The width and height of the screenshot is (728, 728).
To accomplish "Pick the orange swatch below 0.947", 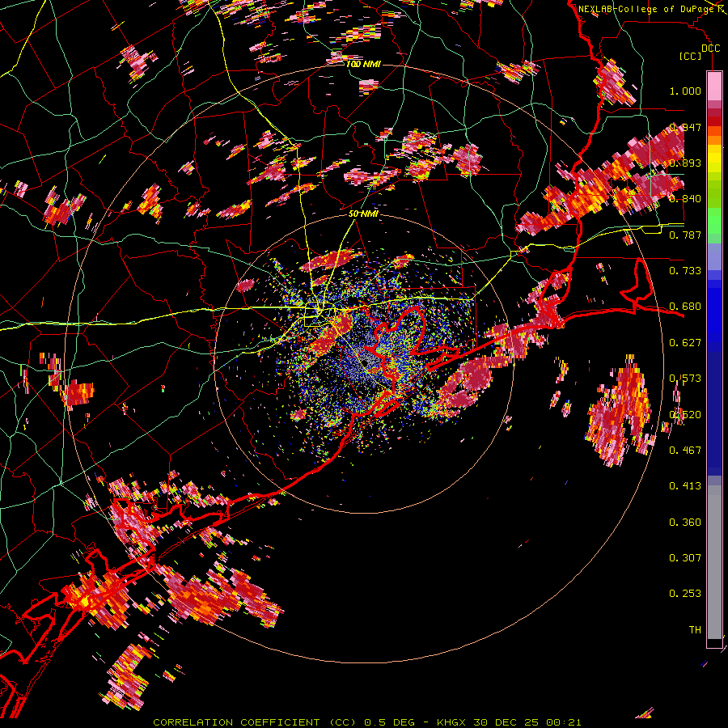I will click(714, 140).
